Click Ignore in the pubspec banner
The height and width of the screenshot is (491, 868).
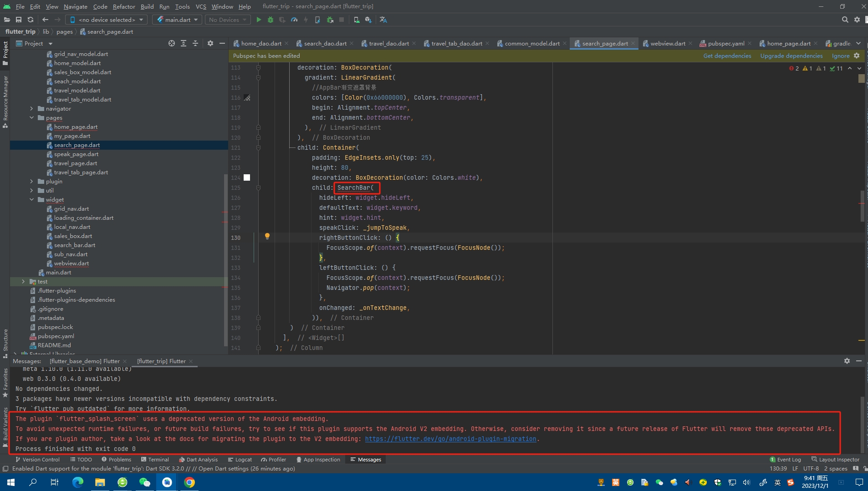(x=841, y=56)
